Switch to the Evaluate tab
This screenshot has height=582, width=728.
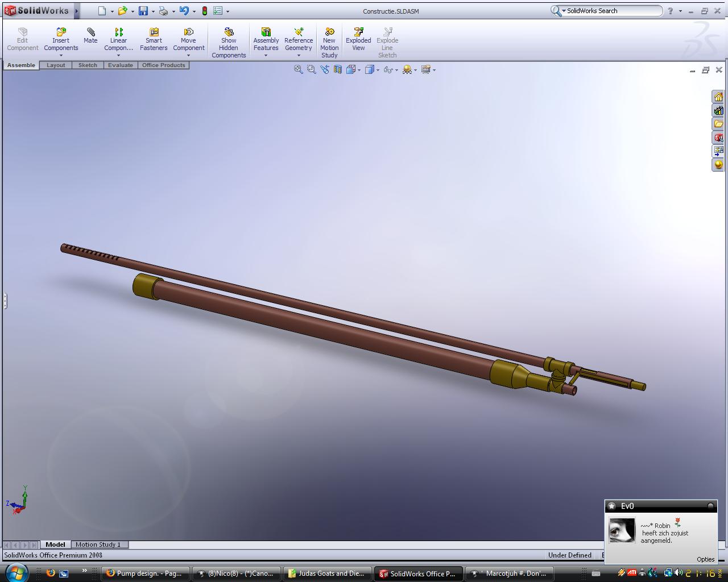click(x=121, y=65)
